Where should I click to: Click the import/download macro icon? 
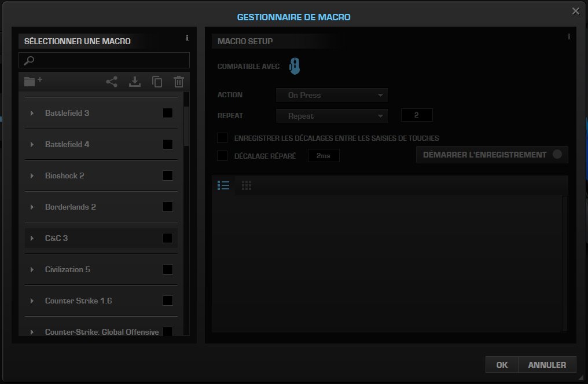click(134, 81)
